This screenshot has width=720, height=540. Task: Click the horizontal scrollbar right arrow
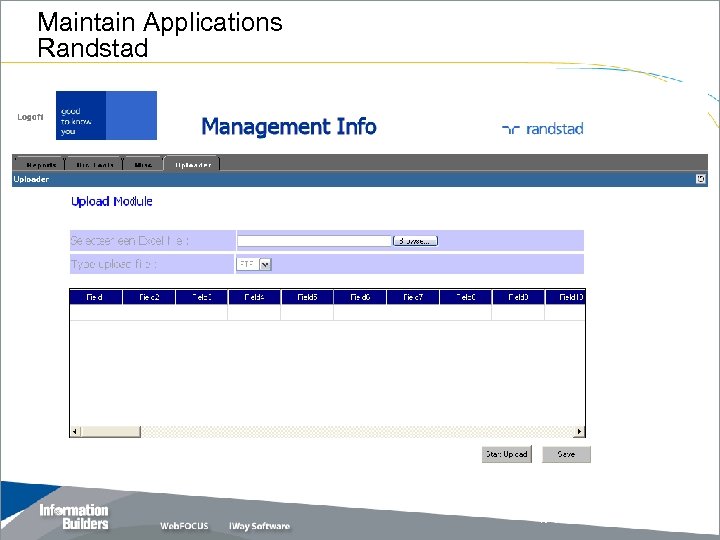579,431
